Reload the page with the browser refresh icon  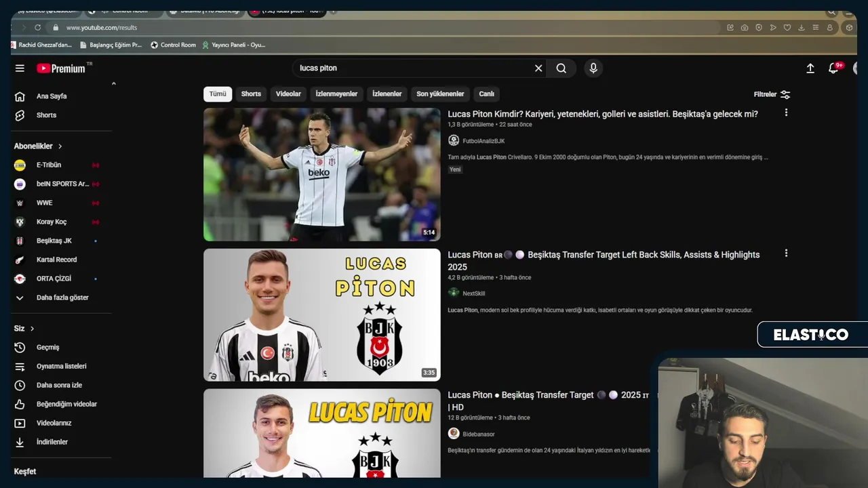pyautogui.click(x=37, y=28)
